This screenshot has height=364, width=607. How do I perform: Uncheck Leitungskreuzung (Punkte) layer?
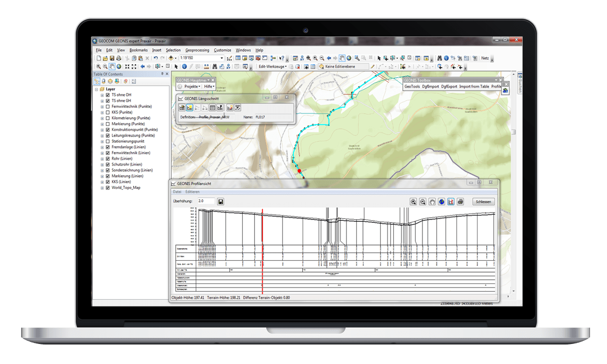107,136
